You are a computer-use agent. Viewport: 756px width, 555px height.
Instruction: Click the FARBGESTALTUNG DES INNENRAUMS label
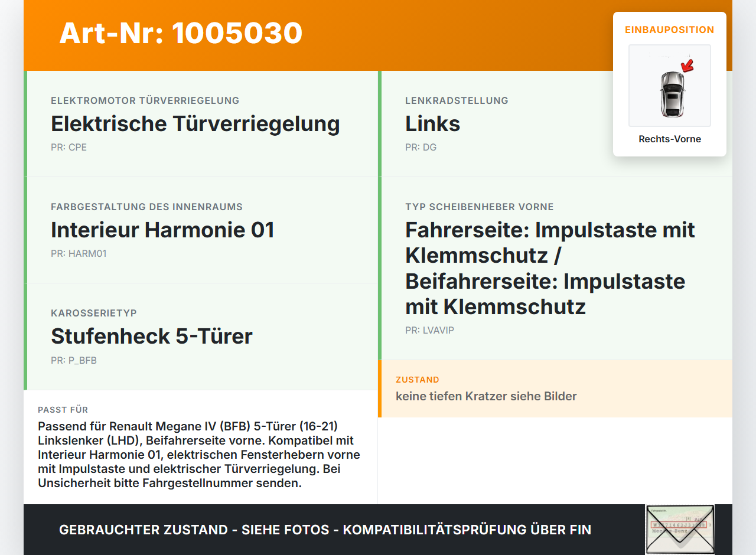coord(146,207)
